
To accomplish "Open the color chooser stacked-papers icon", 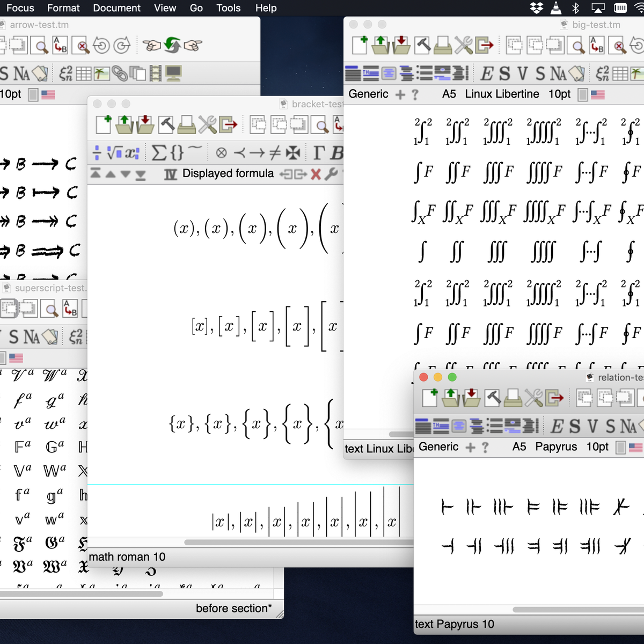I will (576, 73).
